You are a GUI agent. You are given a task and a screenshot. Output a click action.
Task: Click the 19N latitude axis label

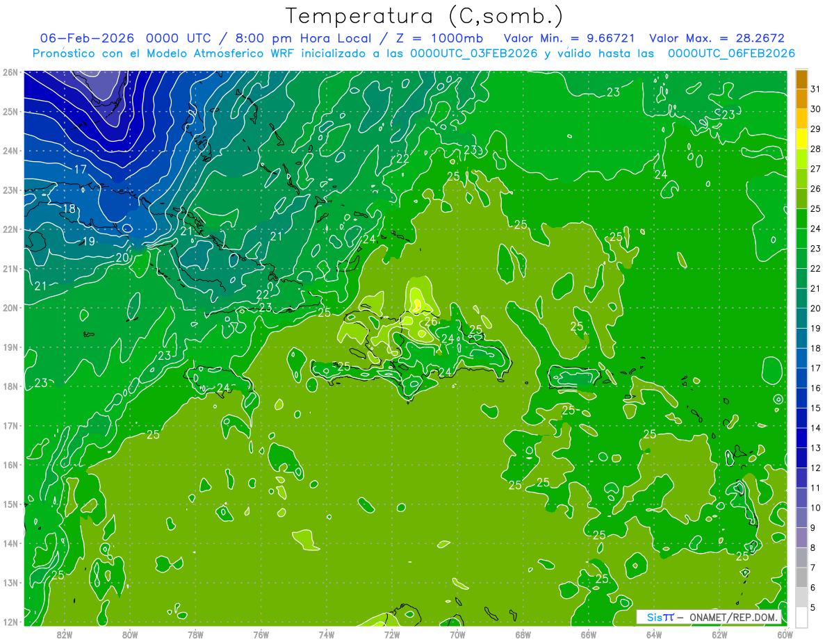coord(10,347)
